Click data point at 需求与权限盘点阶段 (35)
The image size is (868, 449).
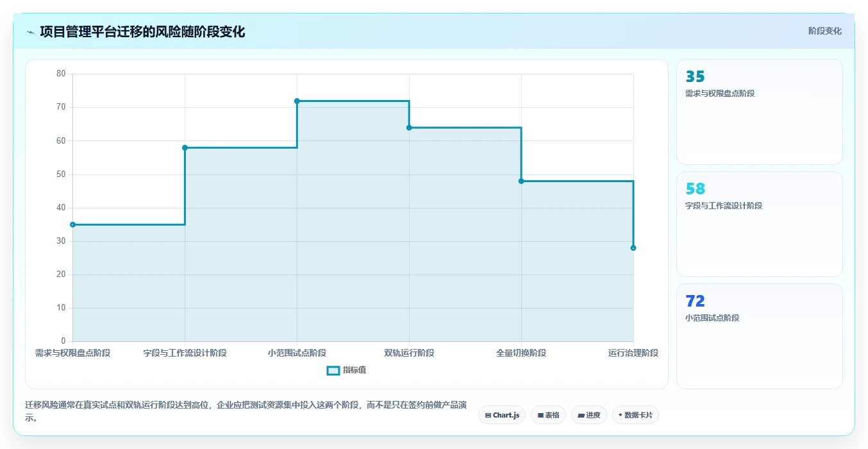pyautogui.click(x=72, y=224)
